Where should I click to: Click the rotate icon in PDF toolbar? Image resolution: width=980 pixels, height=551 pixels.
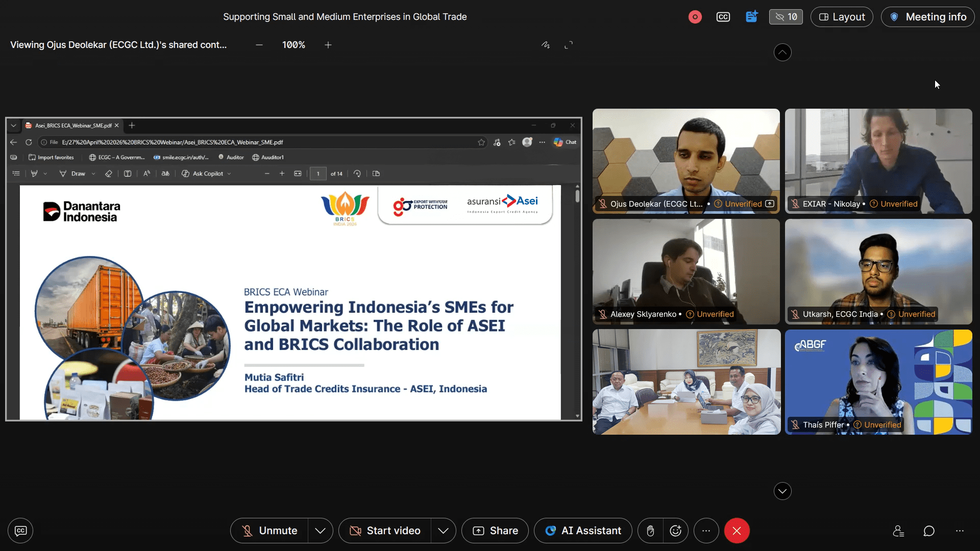[357, 173]
